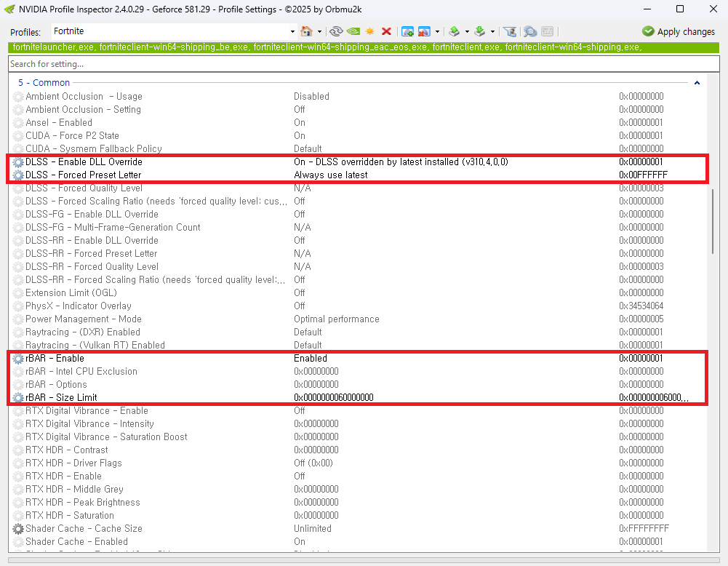Select the RTX Digital Vibrance - Saturation Boost row
Viewport: 728px width, 566px height.
[358, 437]
